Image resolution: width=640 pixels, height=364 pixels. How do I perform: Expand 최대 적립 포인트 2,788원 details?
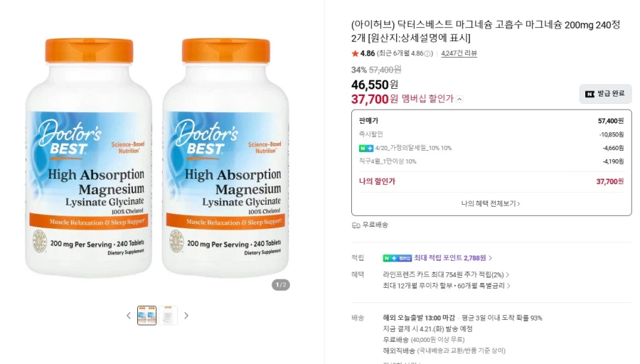453,258
